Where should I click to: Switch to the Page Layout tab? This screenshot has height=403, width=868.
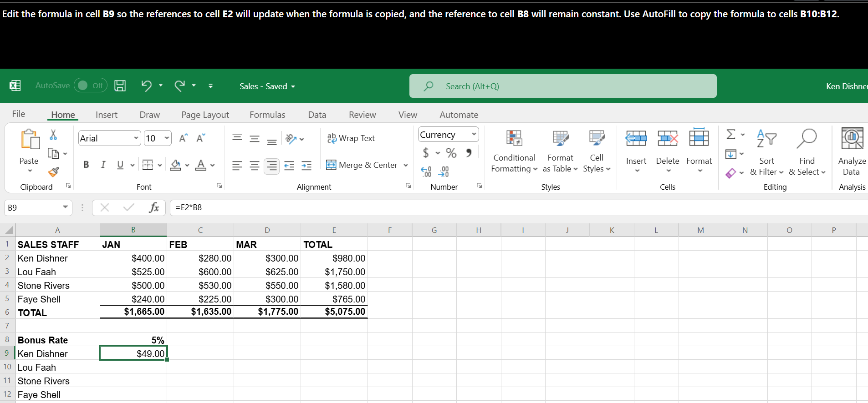point(205,115)
